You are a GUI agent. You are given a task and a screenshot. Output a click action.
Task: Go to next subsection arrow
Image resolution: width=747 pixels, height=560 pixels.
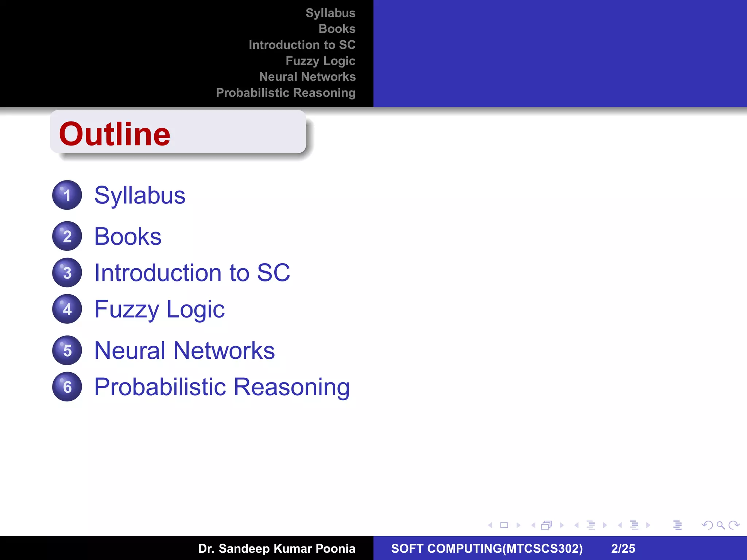(605, 525)
